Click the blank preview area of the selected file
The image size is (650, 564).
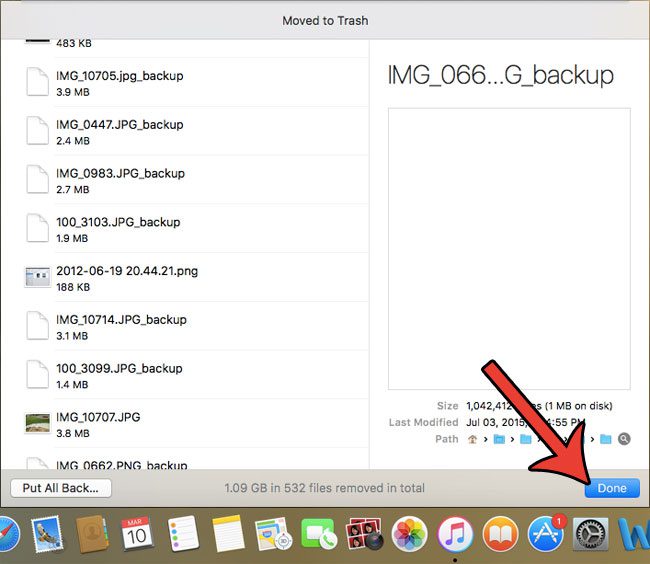point(509,249)
